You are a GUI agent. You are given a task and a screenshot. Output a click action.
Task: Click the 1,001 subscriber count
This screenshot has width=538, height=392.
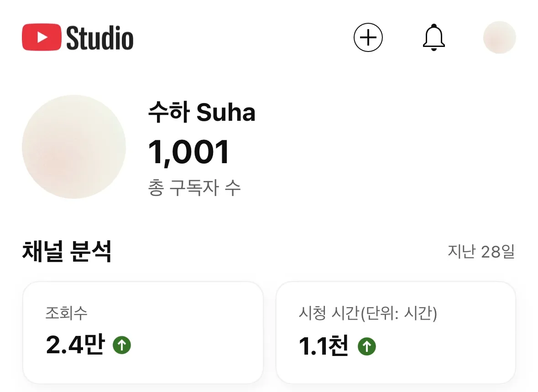[189, 152]
